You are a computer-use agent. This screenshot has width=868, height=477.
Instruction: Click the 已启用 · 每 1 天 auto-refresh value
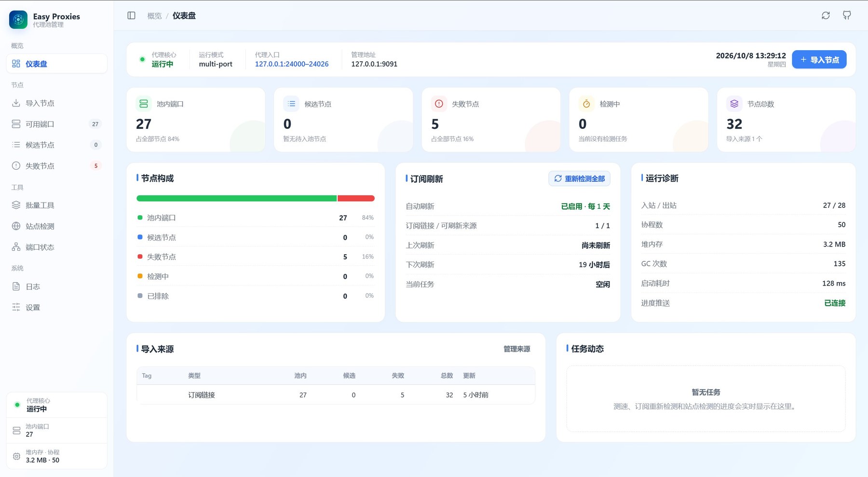(585, 206)
